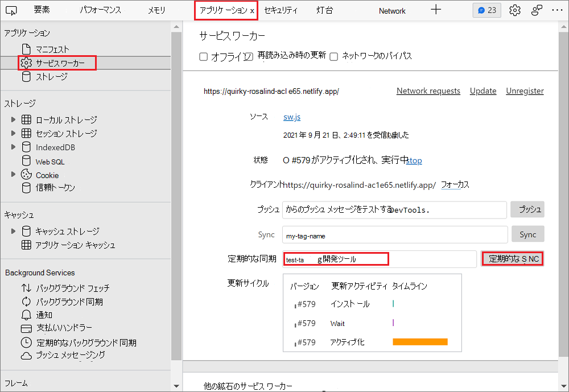This screenshot has height=392, width=569.
Task: Click the feedback people icon
Action: coord(537,11)
